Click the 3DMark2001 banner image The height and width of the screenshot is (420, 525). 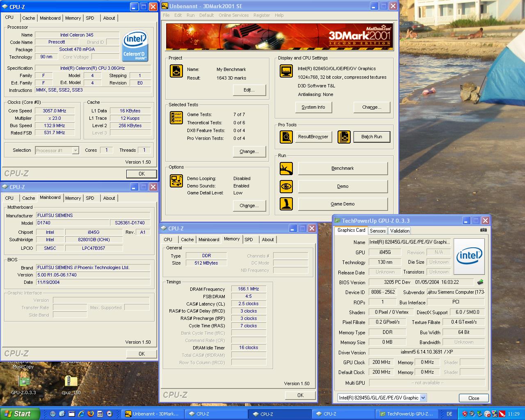(279, 37)
